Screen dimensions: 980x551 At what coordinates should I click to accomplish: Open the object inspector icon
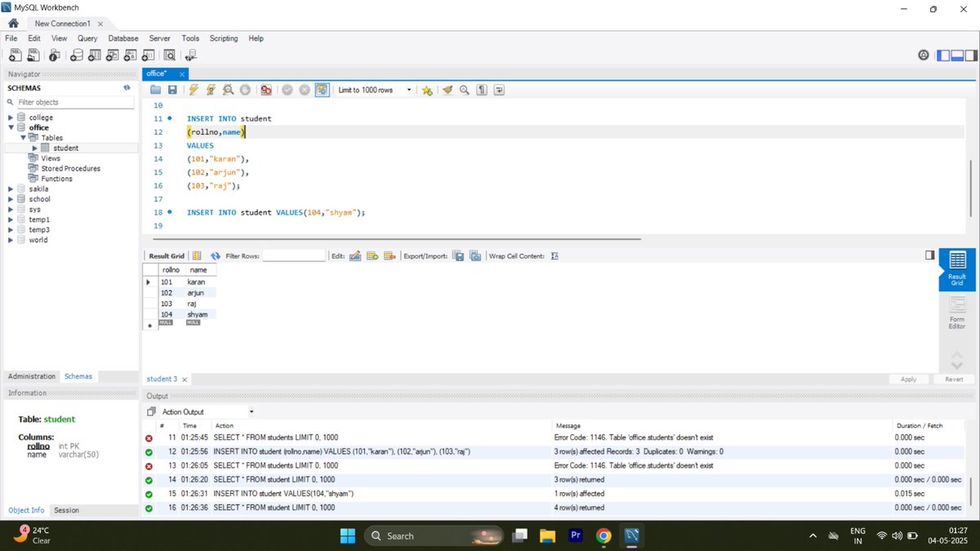[x=55, y=55]
